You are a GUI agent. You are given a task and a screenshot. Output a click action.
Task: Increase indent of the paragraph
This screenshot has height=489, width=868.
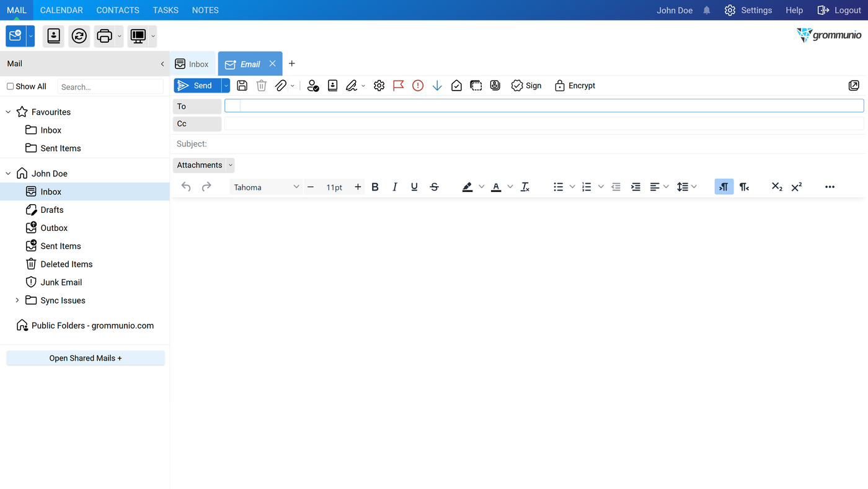point(635,187)
